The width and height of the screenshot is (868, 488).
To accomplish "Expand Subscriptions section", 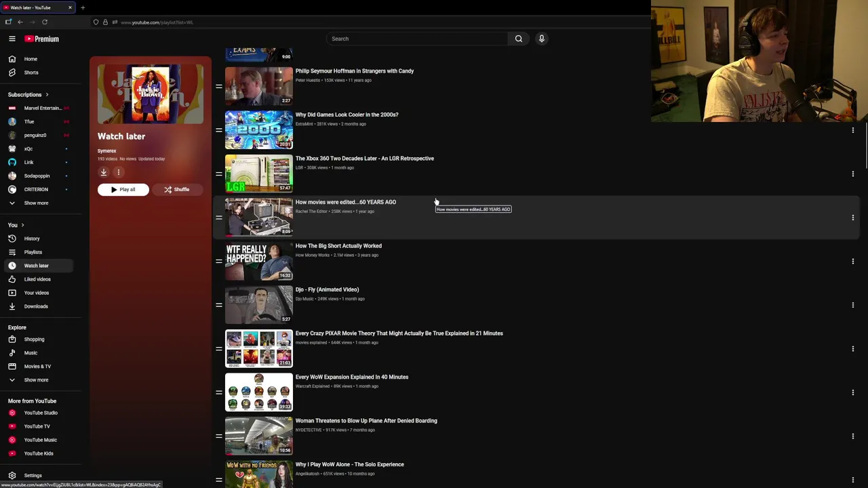I will tap(28, 95).
